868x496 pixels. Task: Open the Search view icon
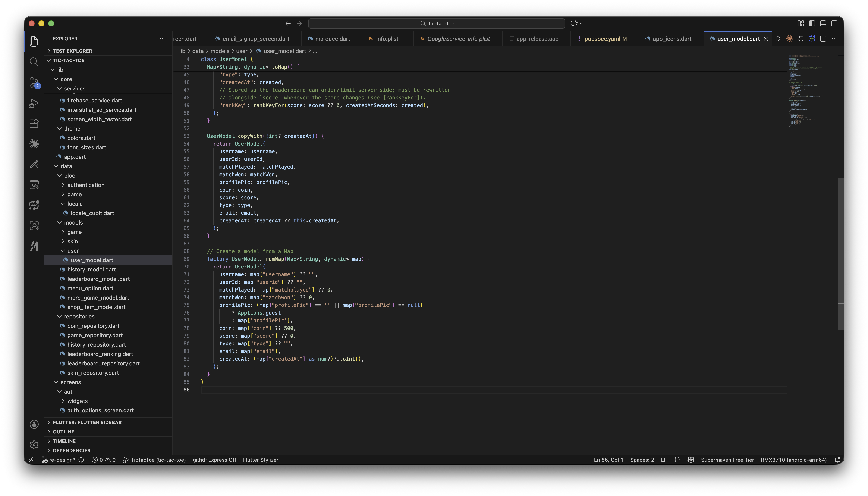(34, 62)
